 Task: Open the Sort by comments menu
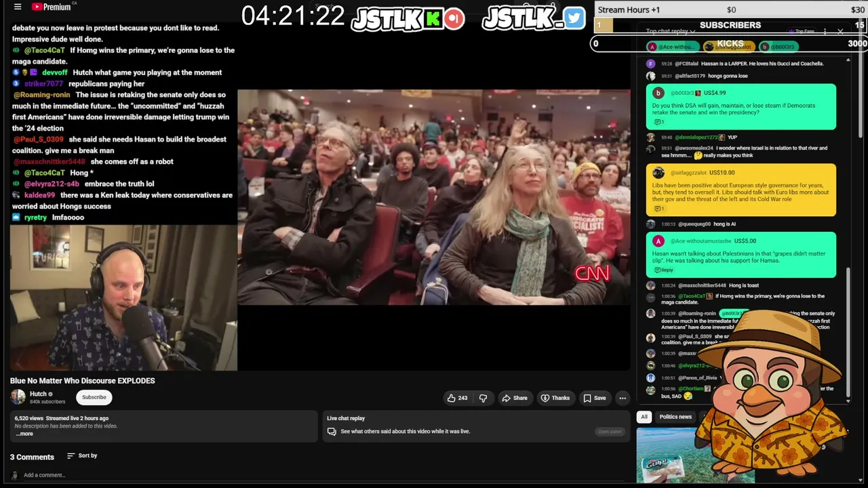coord(82,455)
